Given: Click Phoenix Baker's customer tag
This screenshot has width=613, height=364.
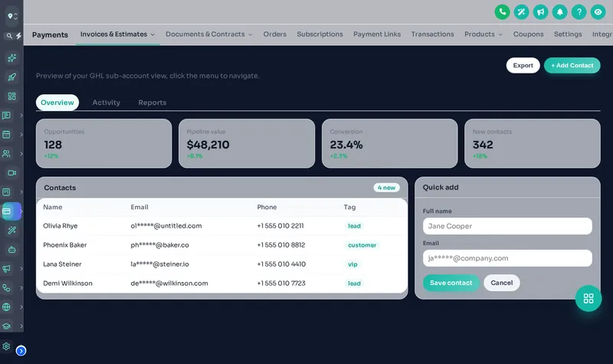Looking at the screenshot, I should point(362,245).
